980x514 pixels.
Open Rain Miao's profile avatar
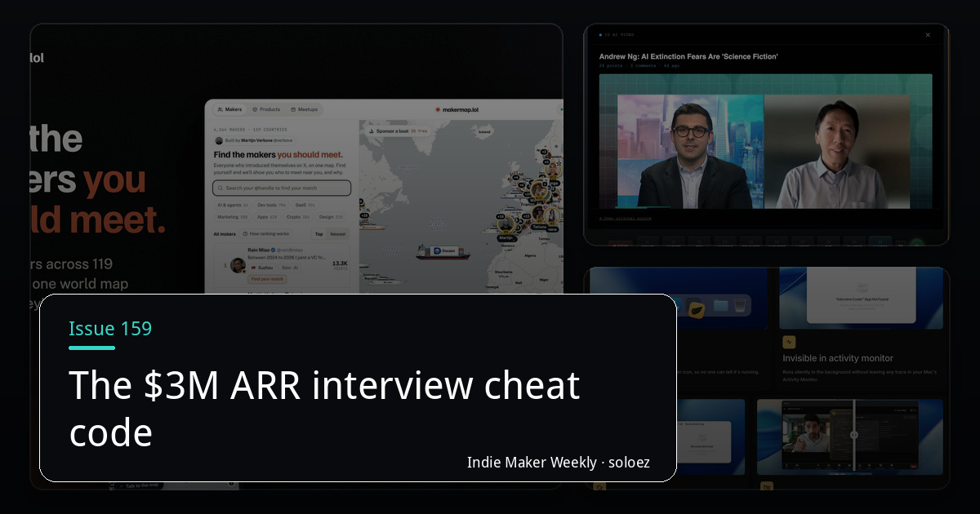point(238,265)
